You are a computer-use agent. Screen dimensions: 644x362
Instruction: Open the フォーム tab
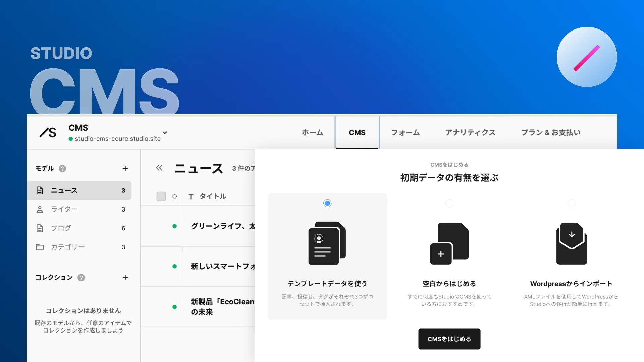coord(406,133)
